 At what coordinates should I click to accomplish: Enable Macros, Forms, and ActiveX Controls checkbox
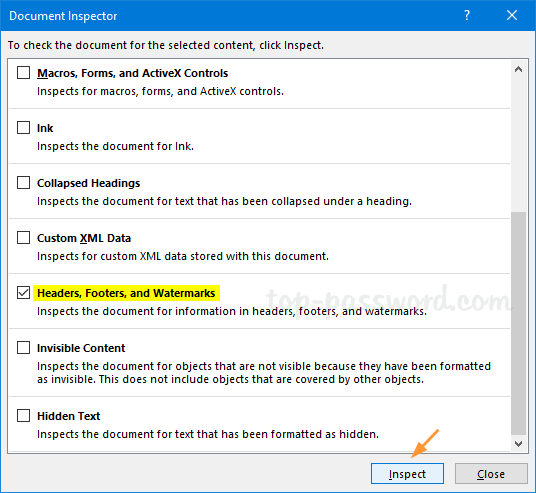point(24,73)
